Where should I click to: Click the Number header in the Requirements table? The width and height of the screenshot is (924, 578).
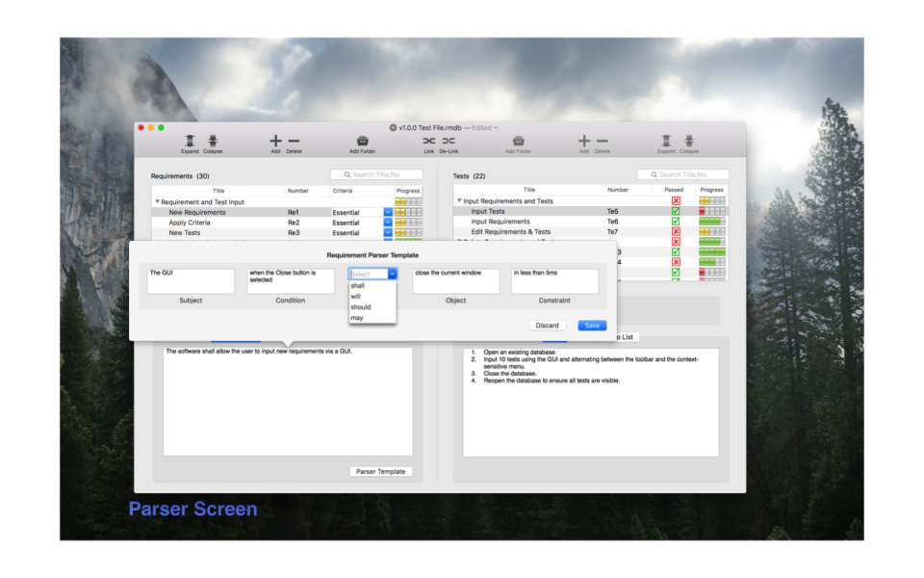pyautogui.click(x=298, y=191)
